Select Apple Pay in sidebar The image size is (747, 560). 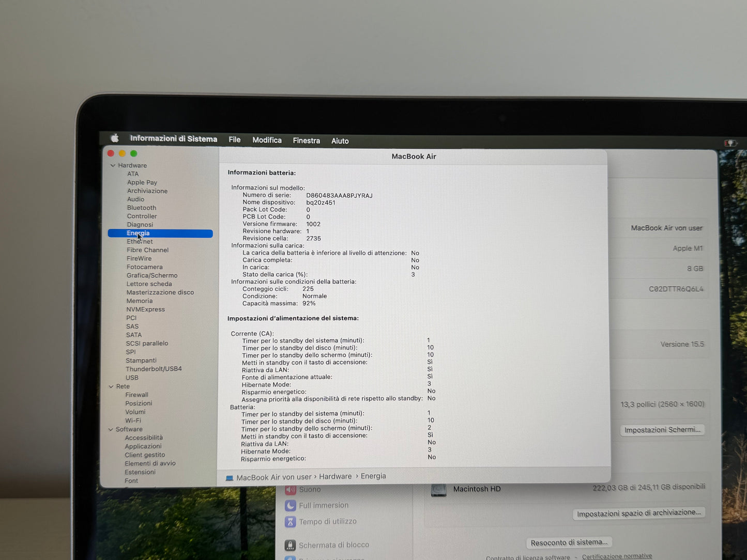(x=142, y=182)
